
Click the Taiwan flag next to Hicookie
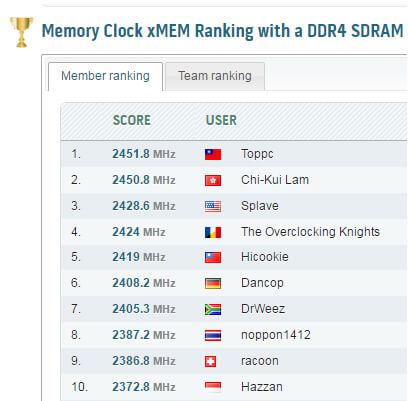pyautogui.click(x=213, y=257)
